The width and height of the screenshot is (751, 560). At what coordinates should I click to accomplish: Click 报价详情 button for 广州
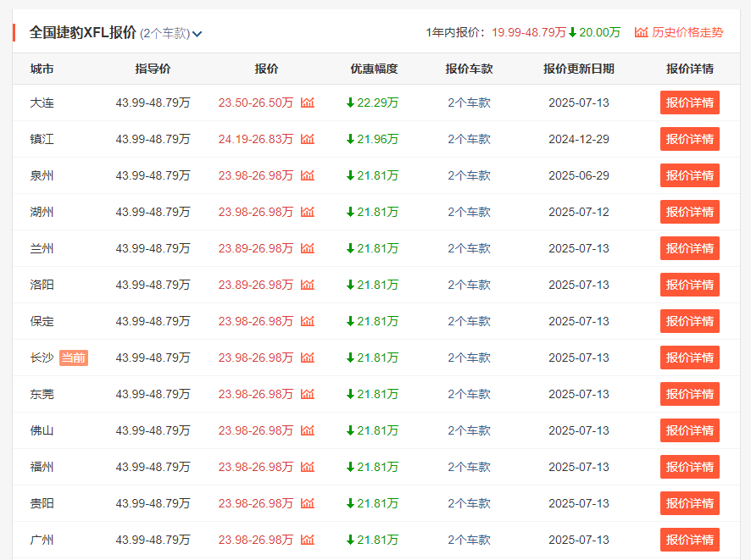690,539
